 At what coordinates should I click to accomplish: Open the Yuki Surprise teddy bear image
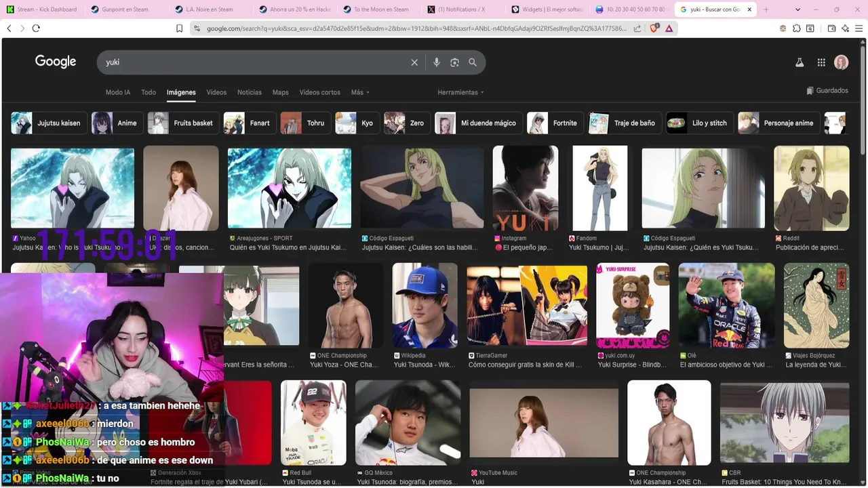633,306
